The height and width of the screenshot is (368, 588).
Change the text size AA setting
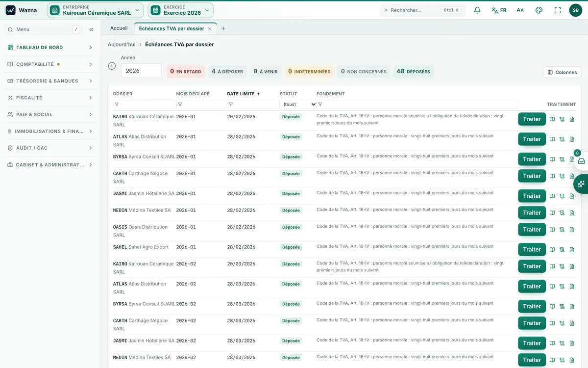520,10
